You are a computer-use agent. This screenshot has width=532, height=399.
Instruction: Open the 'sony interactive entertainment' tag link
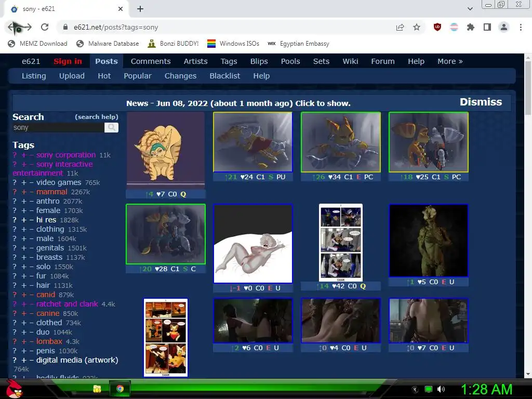pyautogui.click(x=52, y=169)
